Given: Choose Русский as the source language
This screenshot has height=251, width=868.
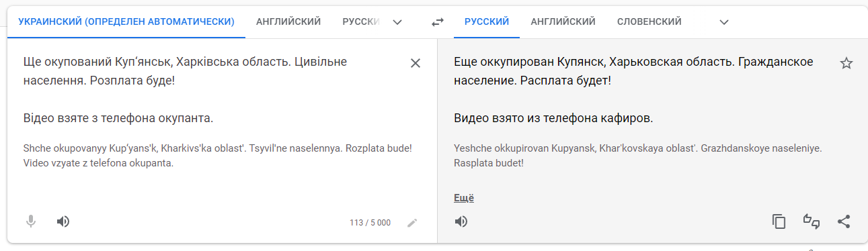Looking at the screenshot, I should tap(361, 22).
